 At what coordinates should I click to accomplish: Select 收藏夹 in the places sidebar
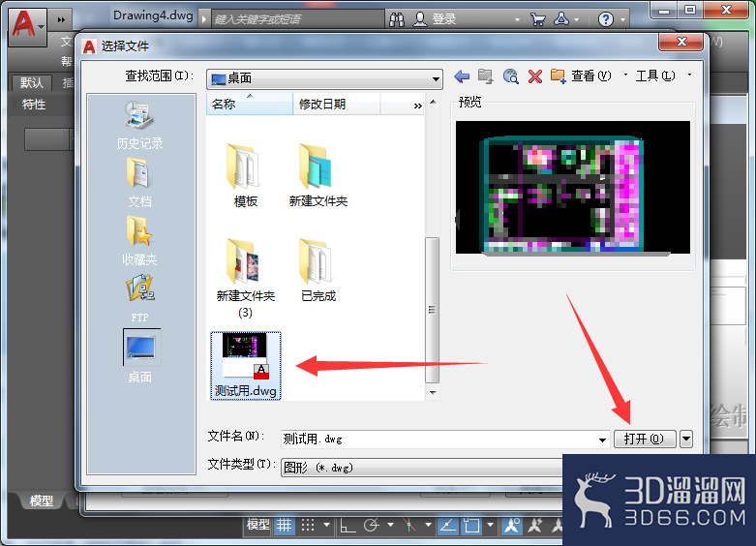pyautogui.click(x=139, y=241)
